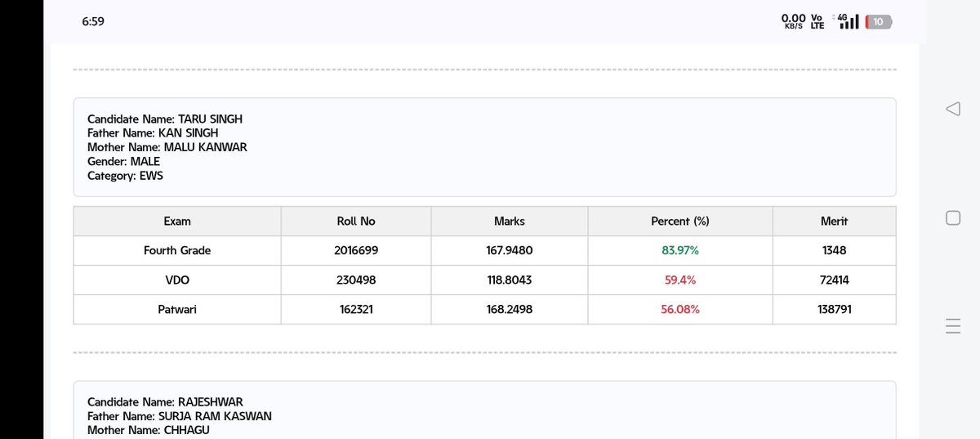Click the Percent (%) column header
Viewport: 980px width, 439px height.
coord(680,222)
